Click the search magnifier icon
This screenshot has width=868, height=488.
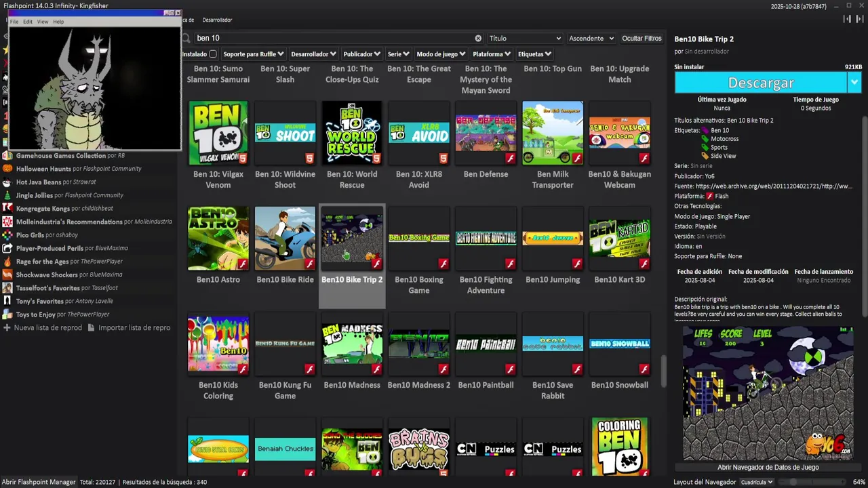tap(186, 39)
